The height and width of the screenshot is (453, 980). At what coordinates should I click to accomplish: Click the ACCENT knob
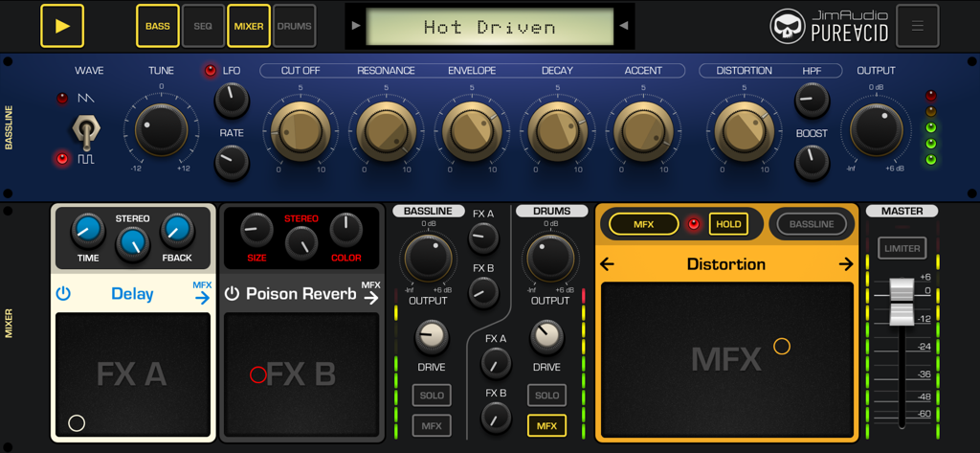[643, 131]
